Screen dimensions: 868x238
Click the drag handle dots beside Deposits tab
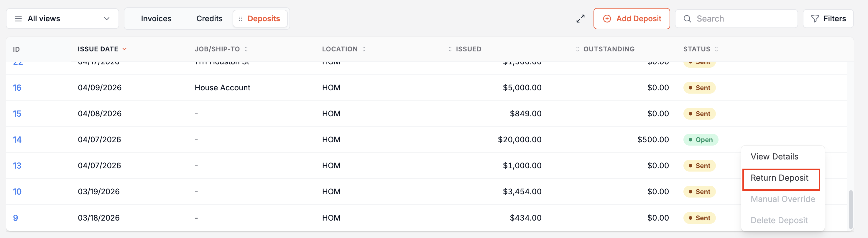[x=240, y=19]
